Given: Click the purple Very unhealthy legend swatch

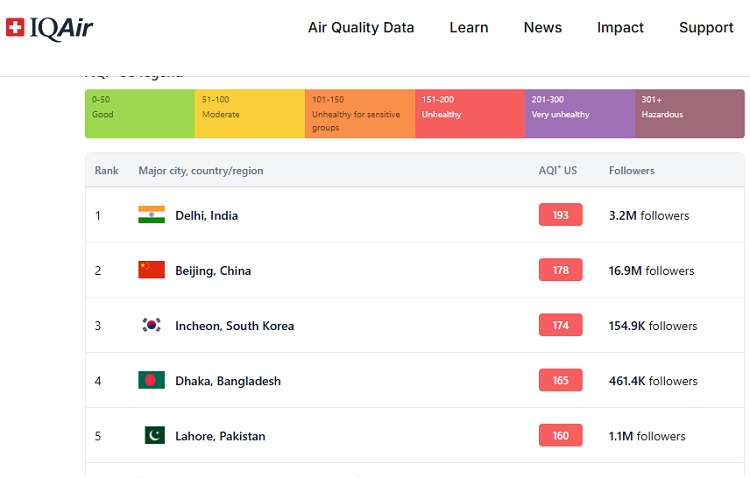Looking at the screenshot, I should coord(580,113).
